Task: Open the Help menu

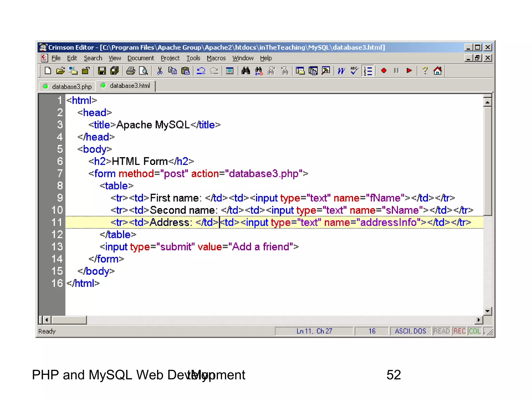Action: 266,58
